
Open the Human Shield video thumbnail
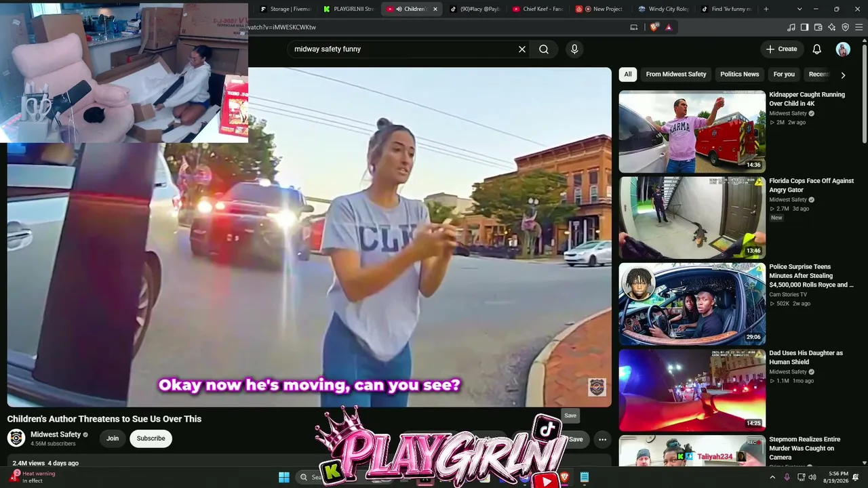pyautogui.click(x=692, y=390)
